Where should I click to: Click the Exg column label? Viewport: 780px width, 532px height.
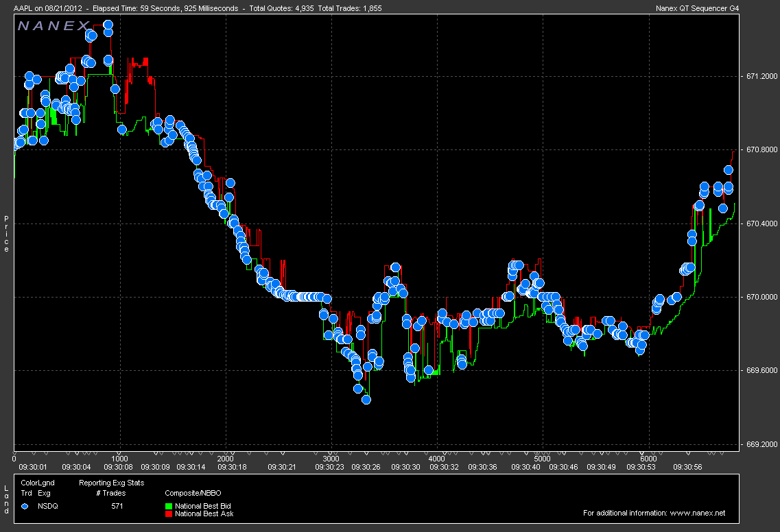[45, 493]
